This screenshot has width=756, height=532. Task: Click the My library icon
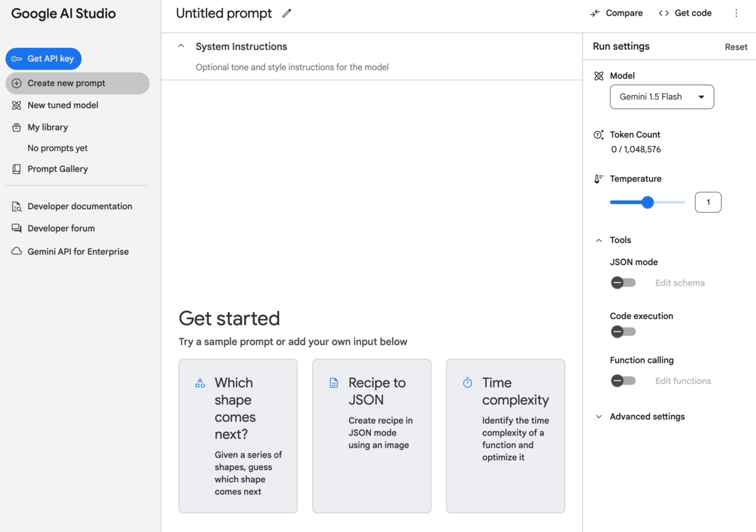pos(17,127)
